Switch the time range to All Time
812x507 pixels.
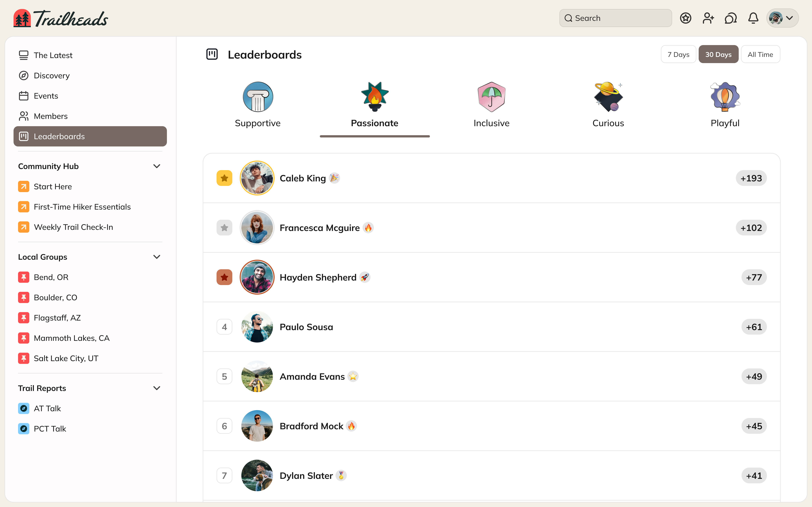coord(760,54)
